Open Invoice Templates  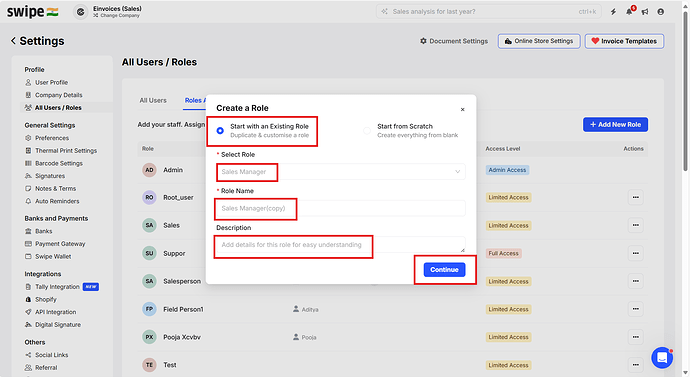click(624, 41)
